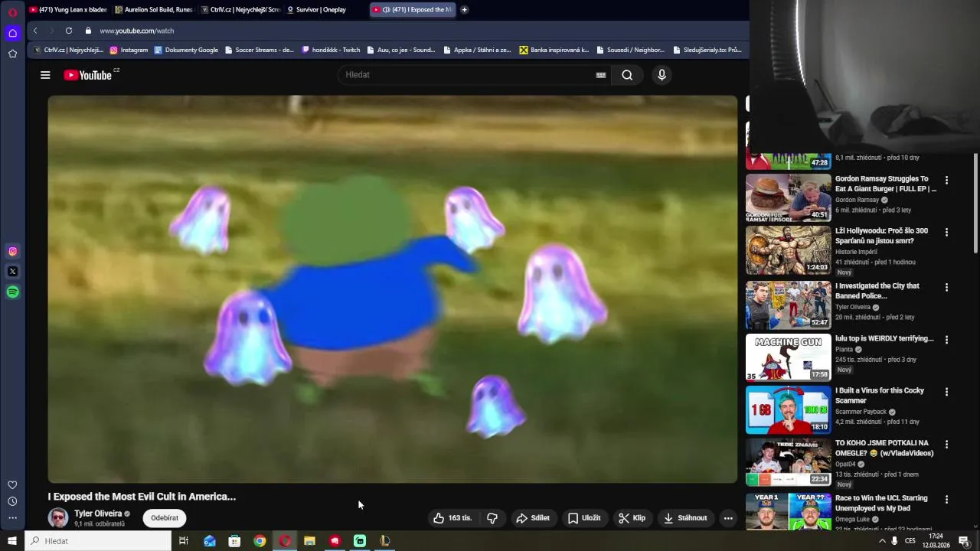Image resolution: width=980 pixels, height=551 pixels.
Task: Open X from the Opera sidebar
Action: (x=12, y=272)
